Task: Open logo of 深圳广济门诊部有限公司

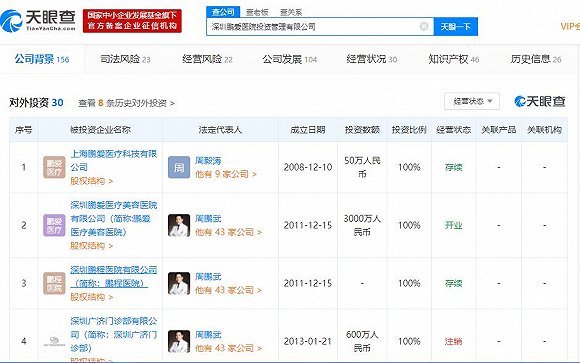Action: click(54, 341)
